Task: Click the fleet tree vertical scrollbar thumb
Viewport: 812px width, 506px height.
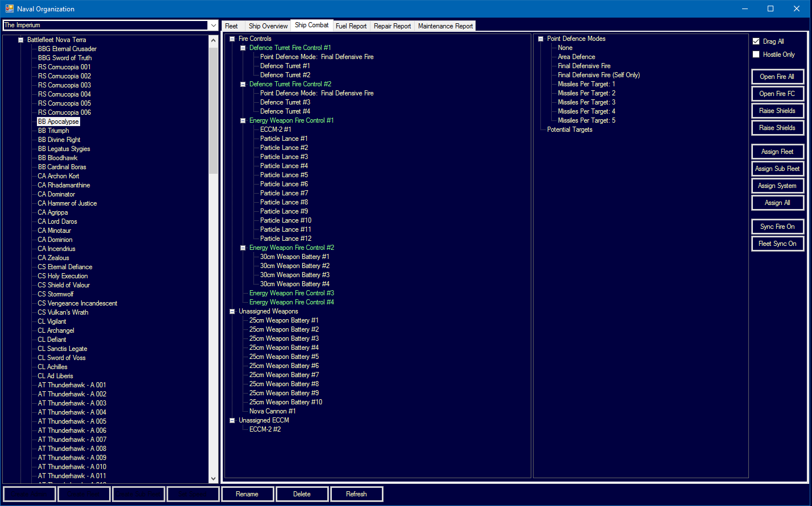Action: pyautogui.click(x=213, y=110)
